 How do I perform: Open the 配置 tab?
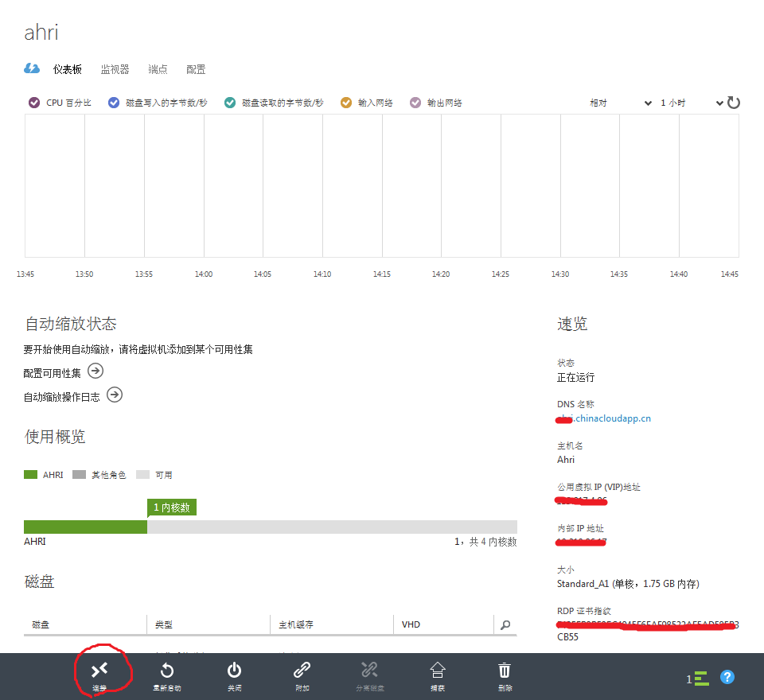(x=196, y=69)
